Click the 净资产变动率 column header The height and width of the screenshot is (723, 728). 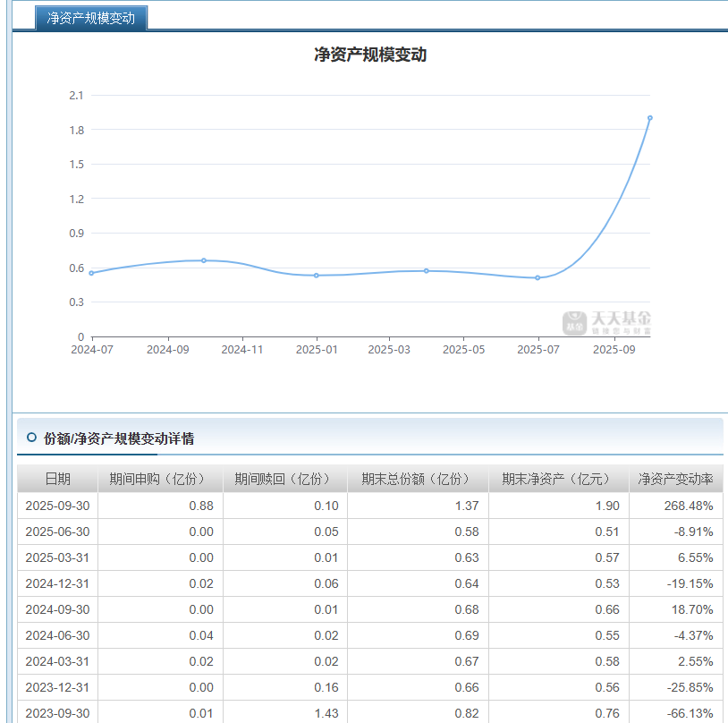coord(675,479)
